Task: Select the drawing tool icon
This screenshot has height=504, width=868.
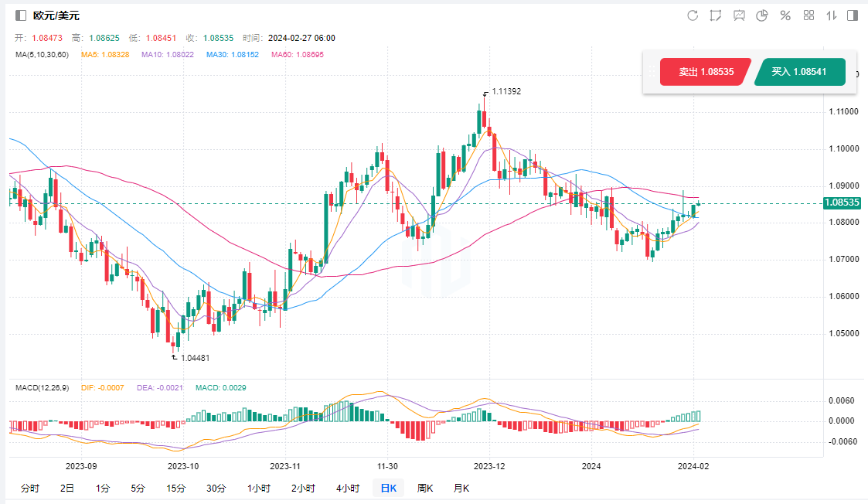Action: point(716,15)
